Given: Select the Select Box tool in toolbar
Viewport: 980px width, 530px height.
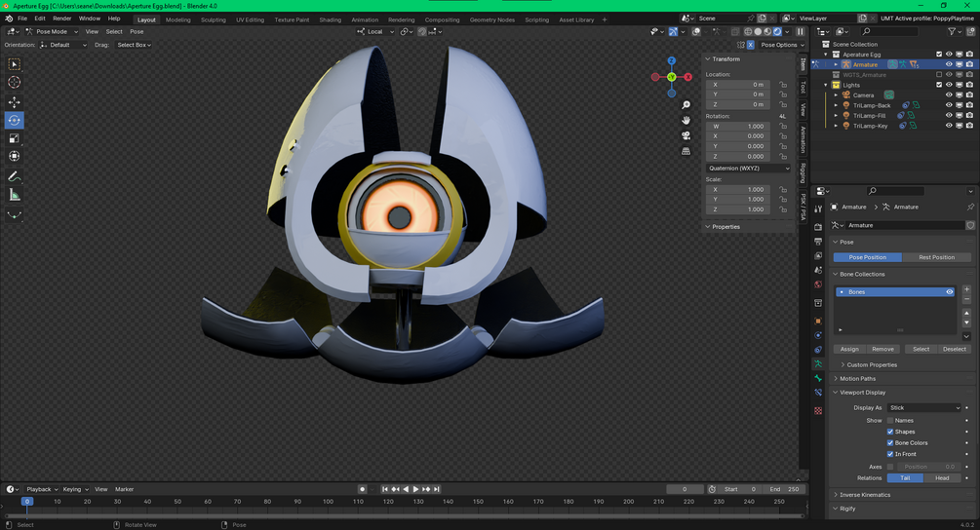Looking at the screenshot, I should (x=14, y=64).
